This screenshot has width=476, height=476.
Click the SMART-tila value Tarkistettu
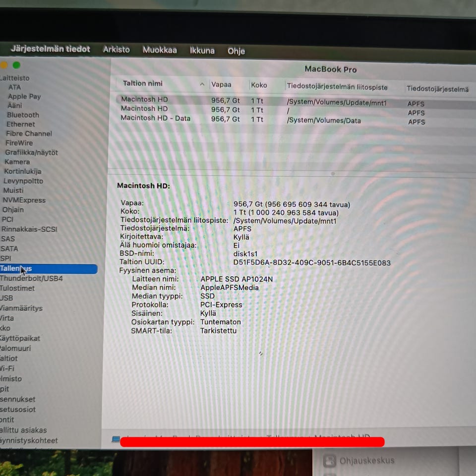pyautogui.click(x=218, y=331)
